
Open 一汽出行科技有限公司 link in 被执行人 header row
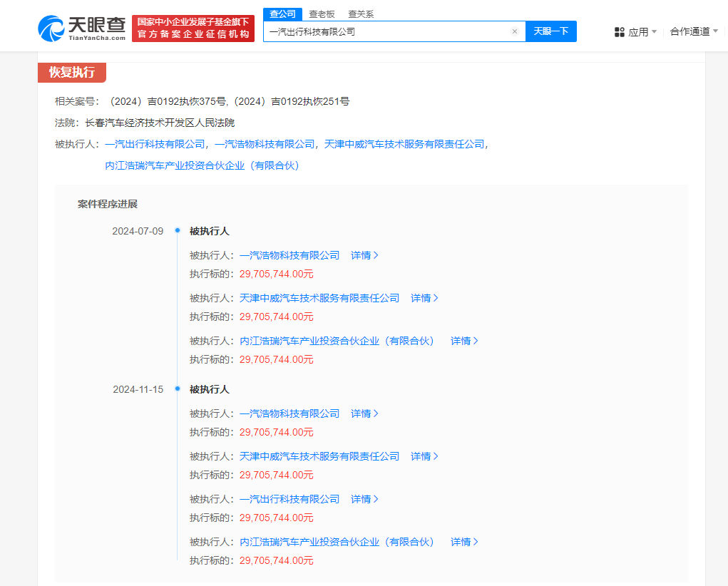point(155,145)
